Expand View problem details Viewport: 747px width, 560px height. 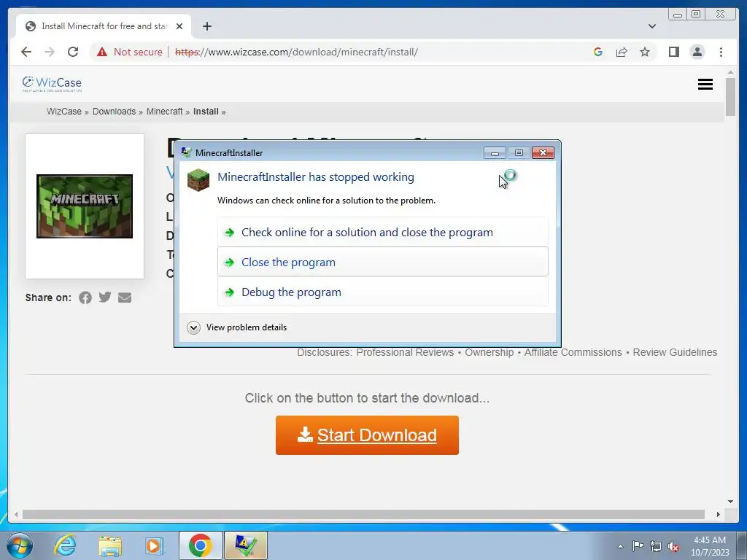coord(237,327)
